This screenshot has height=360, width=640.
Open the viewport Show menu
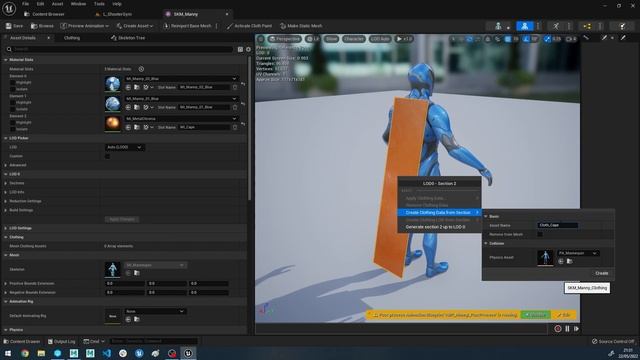point(331,39)
